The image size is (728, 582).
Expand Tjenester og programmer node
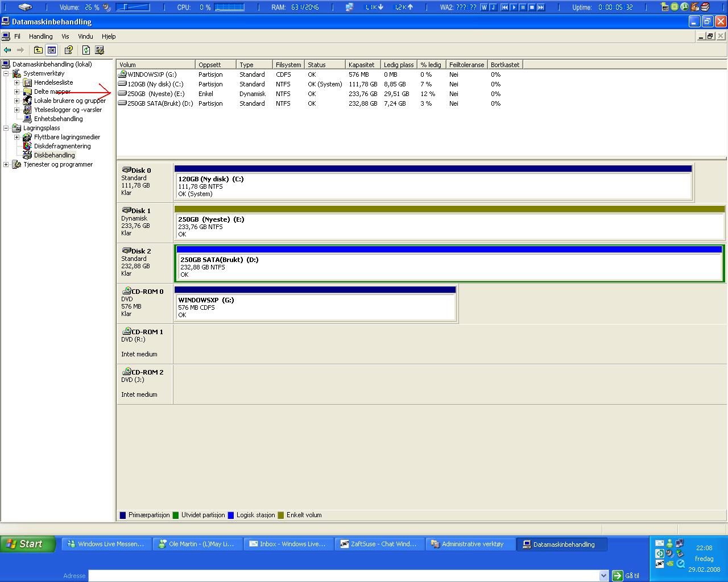(6, 164)
